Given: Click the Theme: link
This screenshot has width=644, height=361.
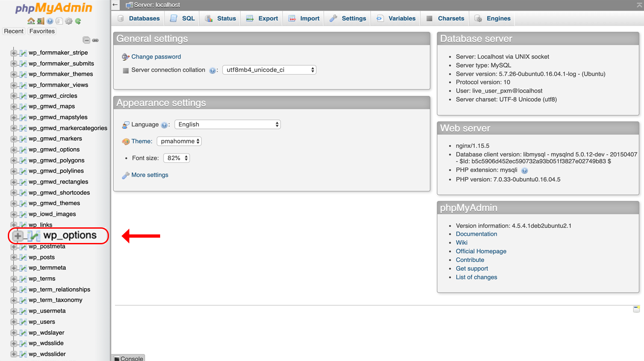Looking at the screenshot, I should click(x=142, y=141).
